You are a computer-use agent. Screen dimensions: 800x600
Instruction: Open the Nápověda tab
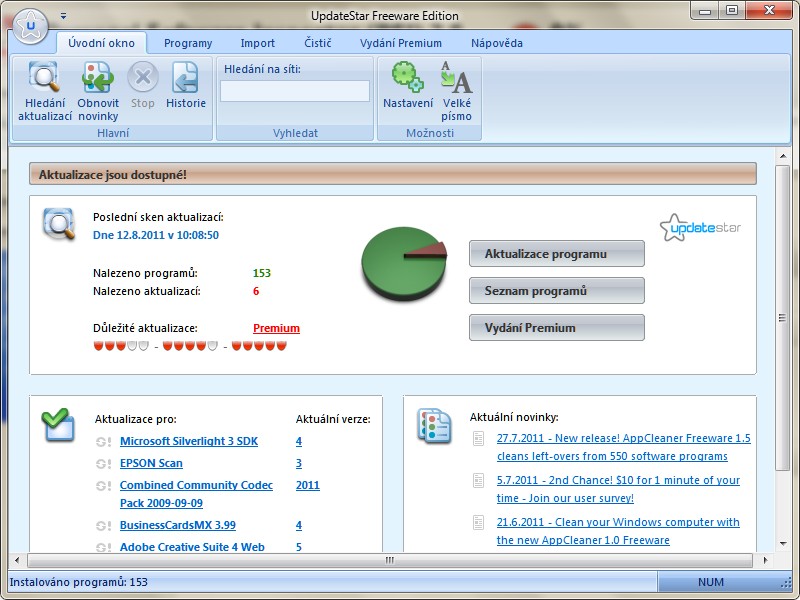pos(496,43)
